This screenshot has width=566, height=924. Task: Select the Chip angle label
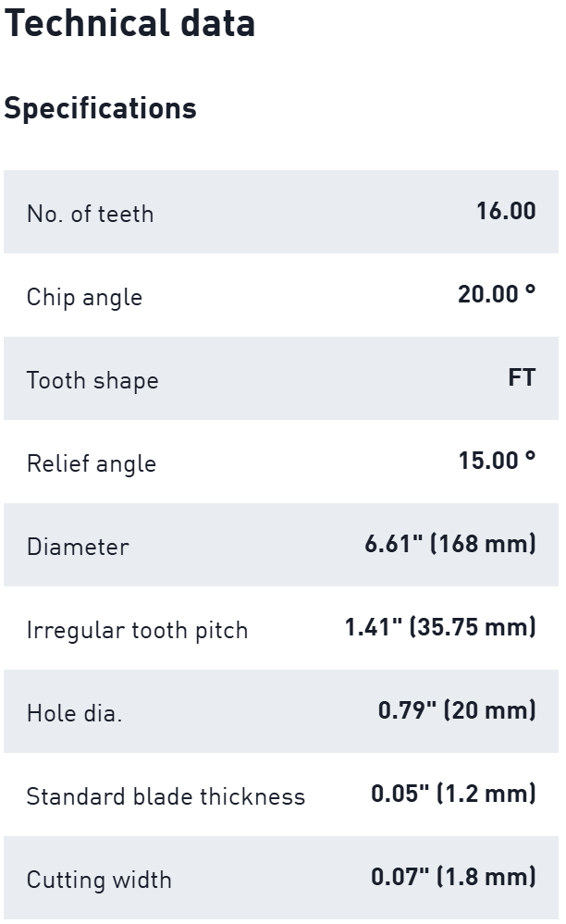(x=84, y=297)
